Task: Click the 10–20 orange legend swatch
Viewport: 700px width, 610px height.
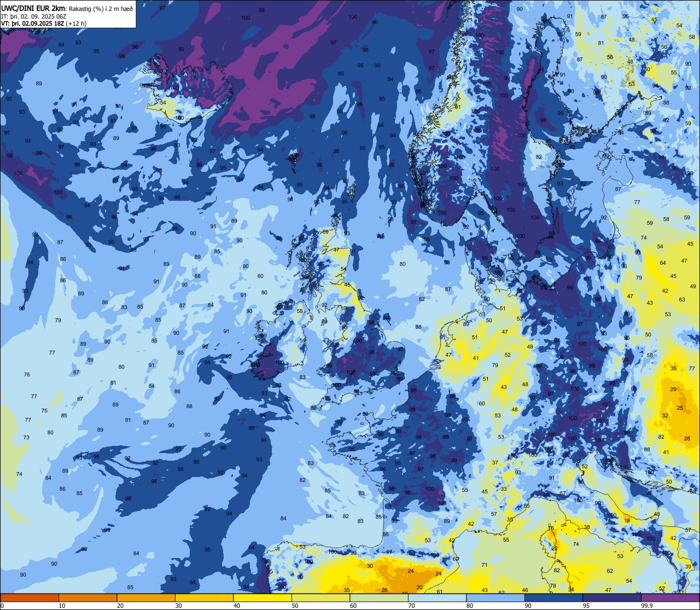Action: [x=87, y=598]
